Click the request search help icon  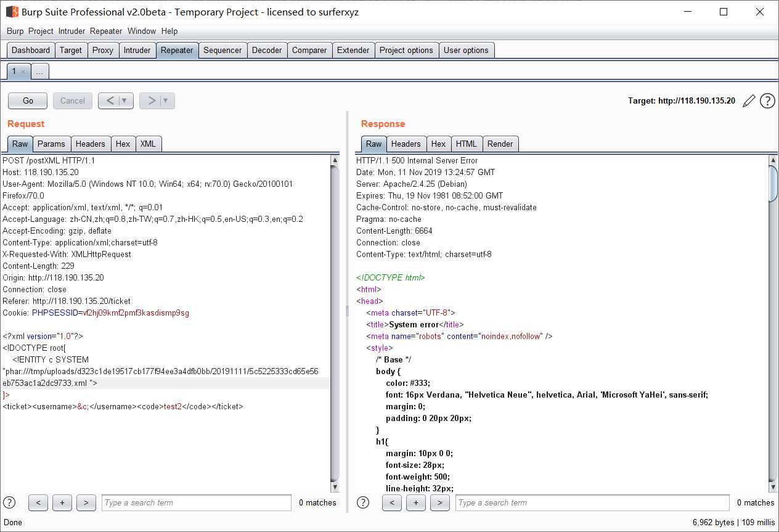click(9, 502)
